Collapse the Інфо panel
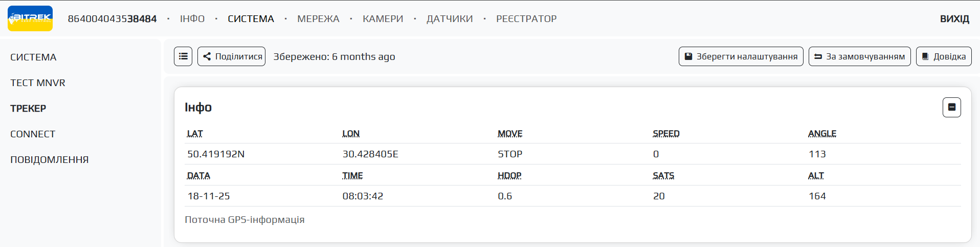The height and width of the screenshot is (247, 980). (951, 107)
